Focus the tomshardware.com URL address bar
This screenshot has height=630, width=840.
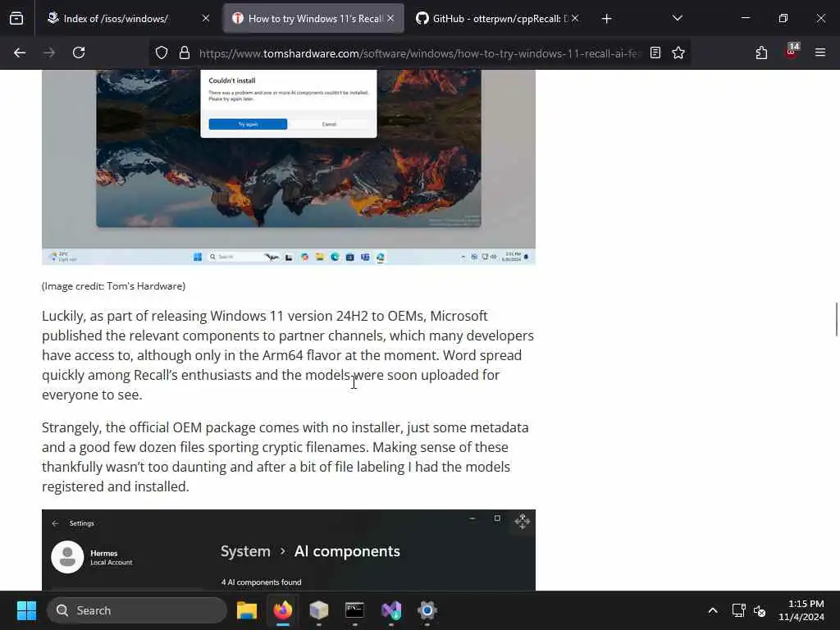(419, 53)
